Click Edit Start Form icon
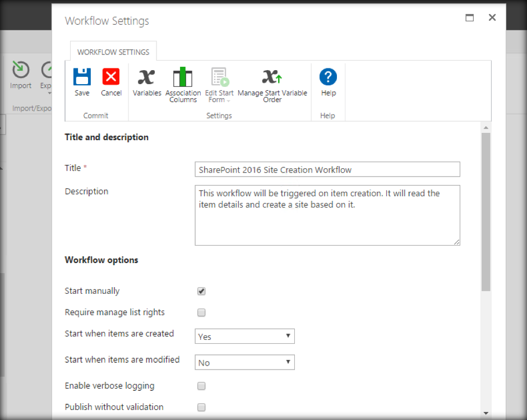This screenshot has width=527, height=420. click(219, 77)
